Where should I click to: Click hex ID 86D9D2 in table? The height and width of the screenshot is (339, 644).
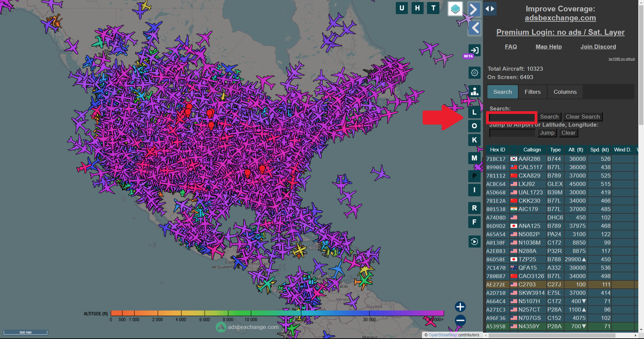click(496, 226)
